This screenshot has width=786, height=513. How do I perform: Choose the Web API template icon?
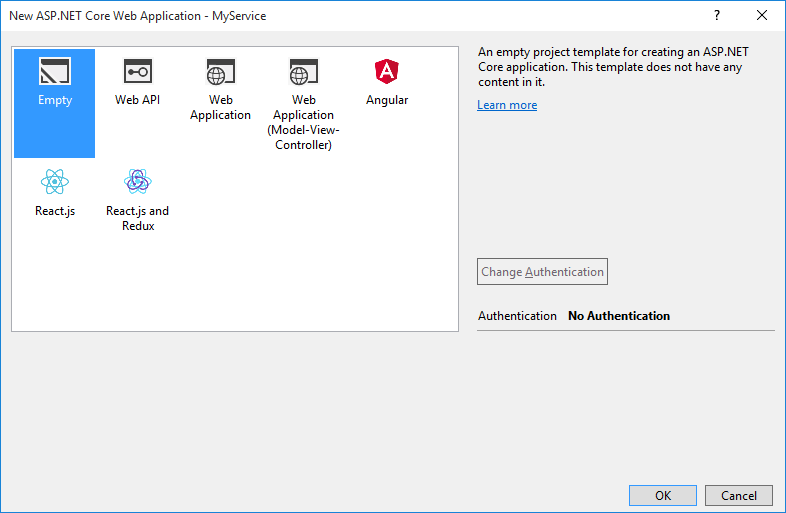point(137,71)
